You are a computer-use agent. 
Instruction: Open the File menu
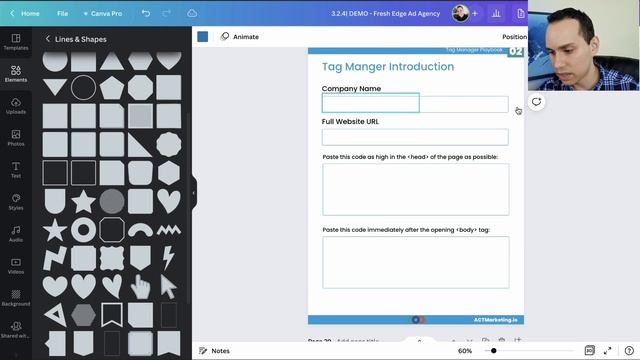[62, 13]
